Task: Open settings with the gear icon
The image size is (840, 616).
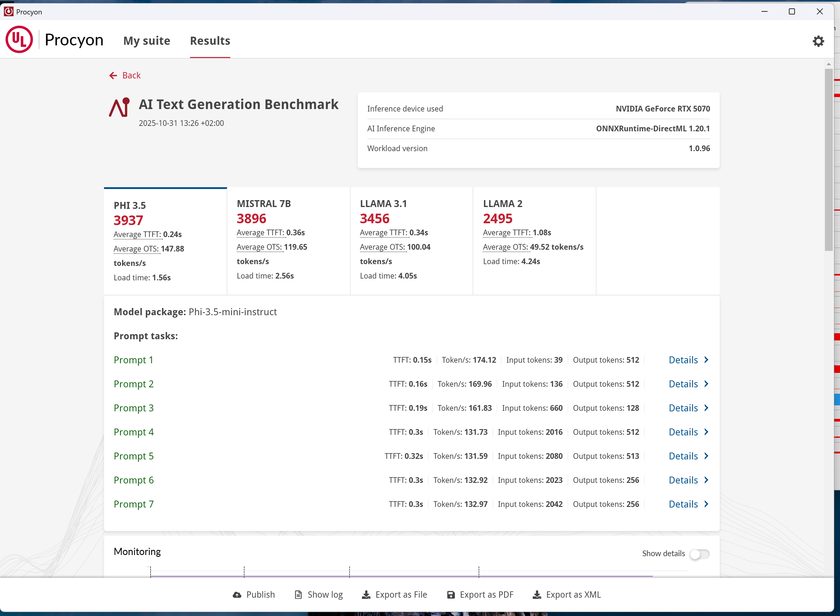Action: point(818,41)
